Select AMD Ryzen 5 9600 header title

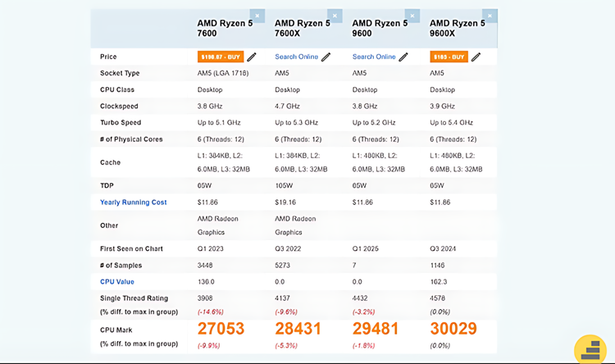pos(380,28)
